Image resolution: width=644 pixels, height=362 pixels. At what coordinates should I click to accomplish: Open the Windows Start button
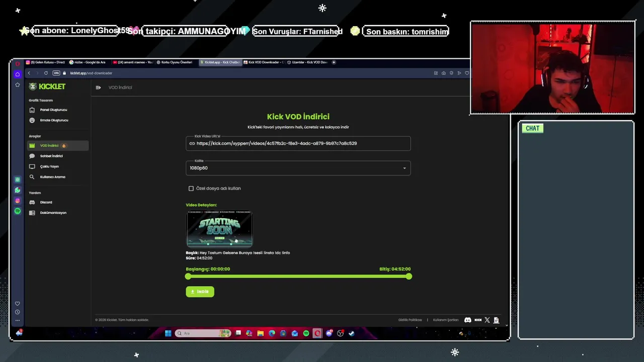click(168, 333)
